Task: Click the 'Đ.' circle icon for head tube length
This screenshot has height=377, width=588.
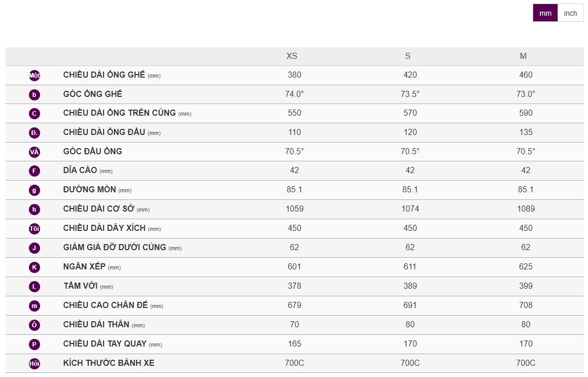Action: [34, 133]
